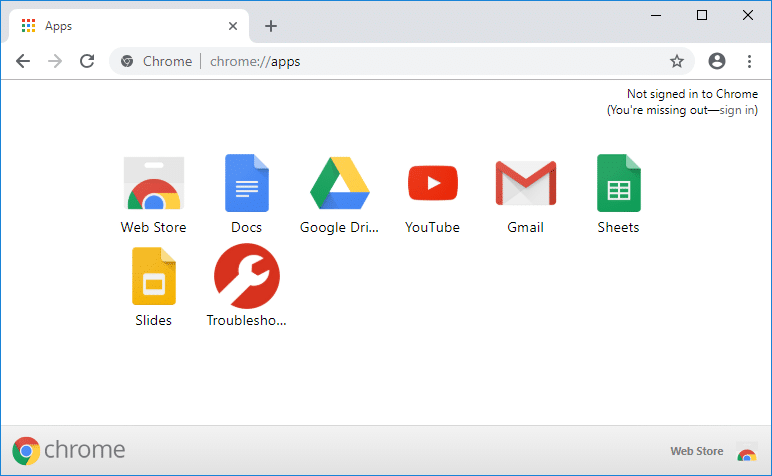Launch the YouTube app
This screenshot has width=772, height=476.
432,185
